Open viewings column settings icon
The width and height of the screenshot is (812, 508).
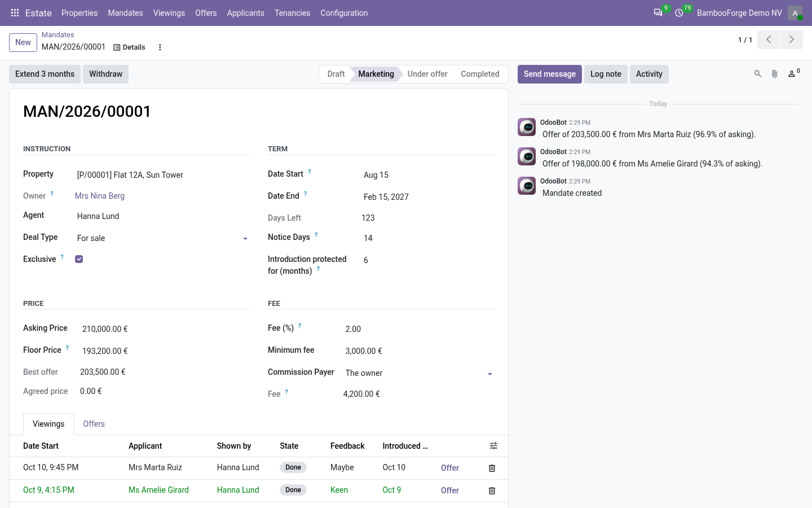click(494, 446)
